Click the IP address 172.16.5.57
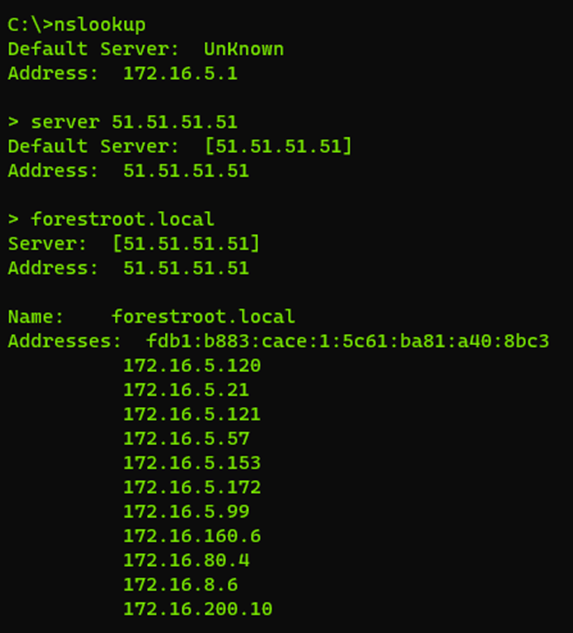This screenshot has height=633, width=573. click(186, 439)
